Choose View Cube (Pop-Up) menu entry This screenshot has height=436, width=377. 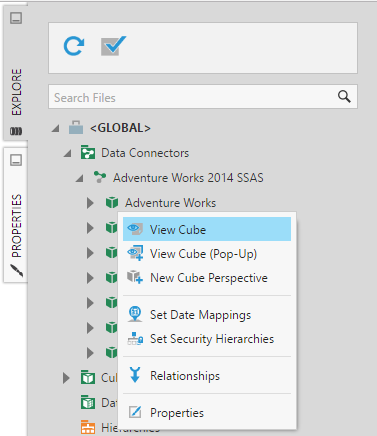coord(207,254)
